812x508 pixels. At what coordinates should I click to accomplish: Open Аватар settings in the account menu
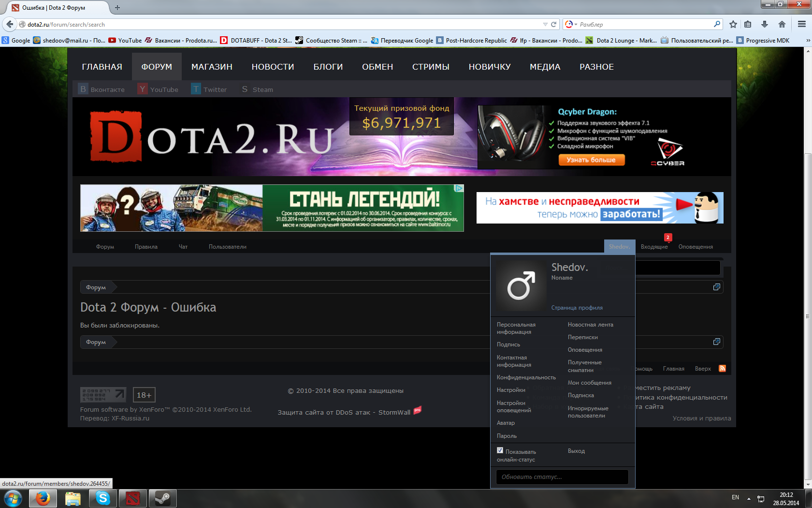[x=506, y=423]
